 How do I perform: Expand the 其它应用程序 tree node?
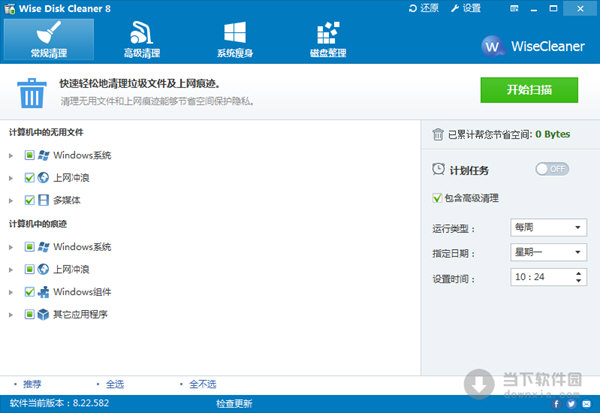tap(11, 315)
